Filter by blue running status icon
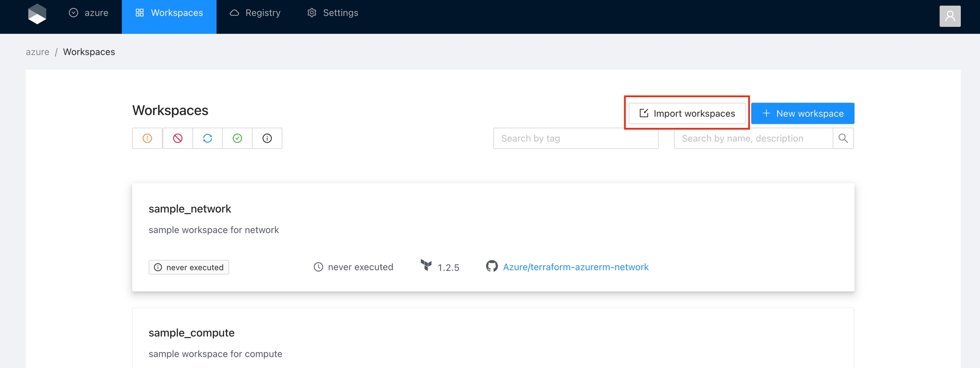Viewport: 980px width, 368px height. pyautogui.click(x=208, y=138)
